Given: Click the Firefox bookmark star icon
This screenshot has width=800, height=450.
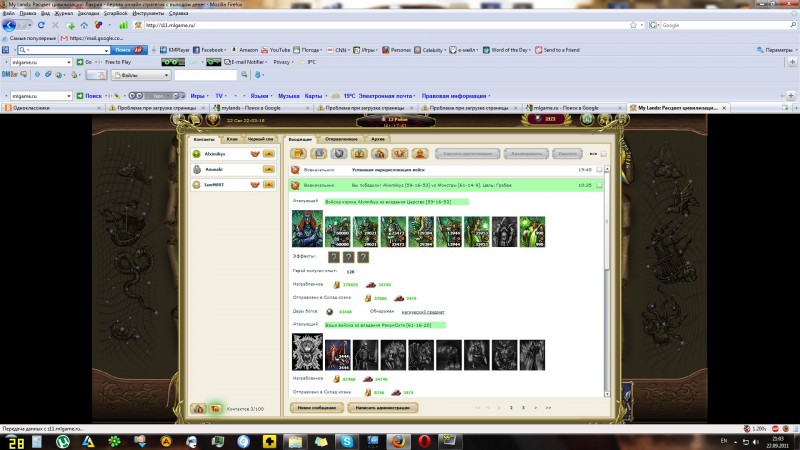Looking at the screenshot, I should pos(633,25).
